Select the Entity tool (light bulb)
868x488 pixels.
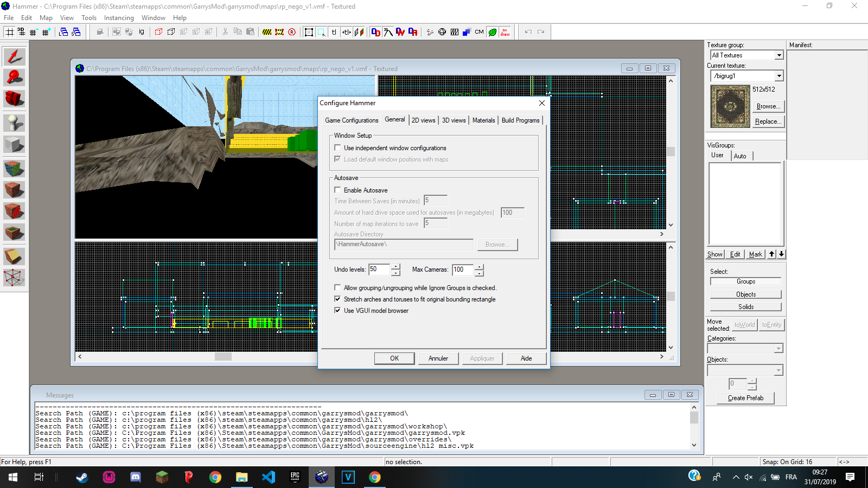tap(14, 123)
